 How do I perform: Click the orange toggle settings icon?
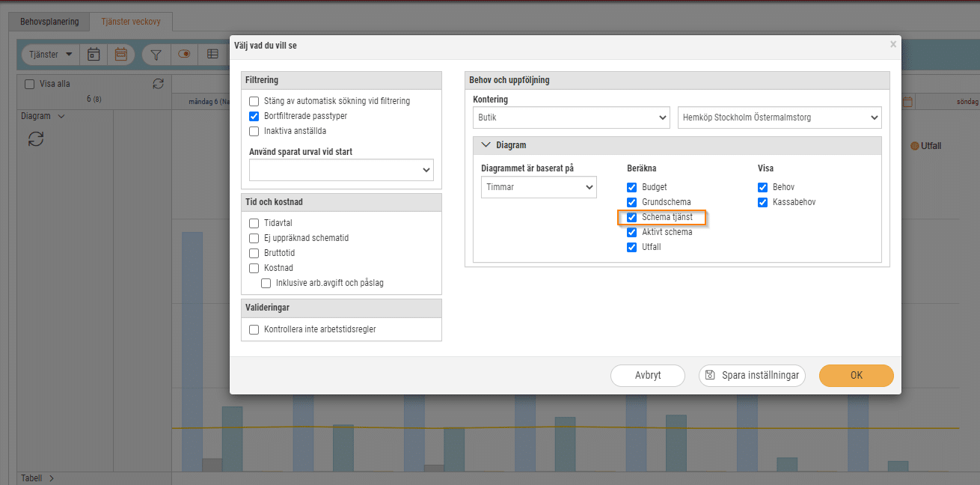[184, 54]
